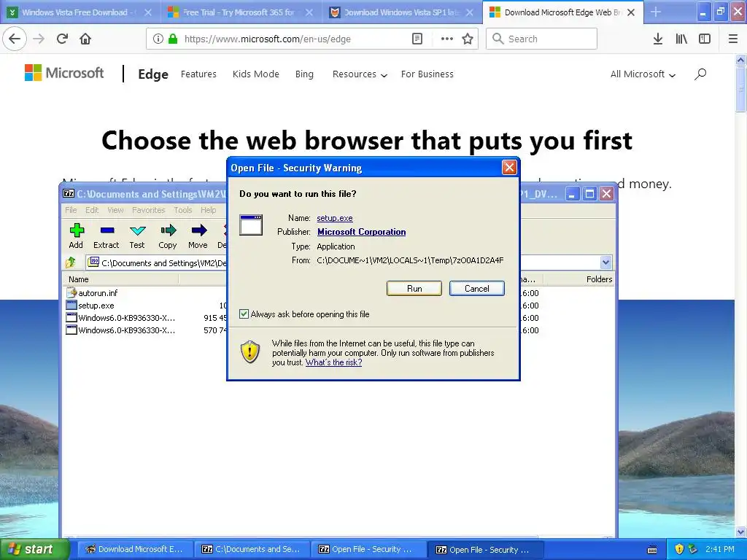Screen dimensions: 747x560
Task: Click the Firefox page vertical scrollbar
Action: pos(740,88)
